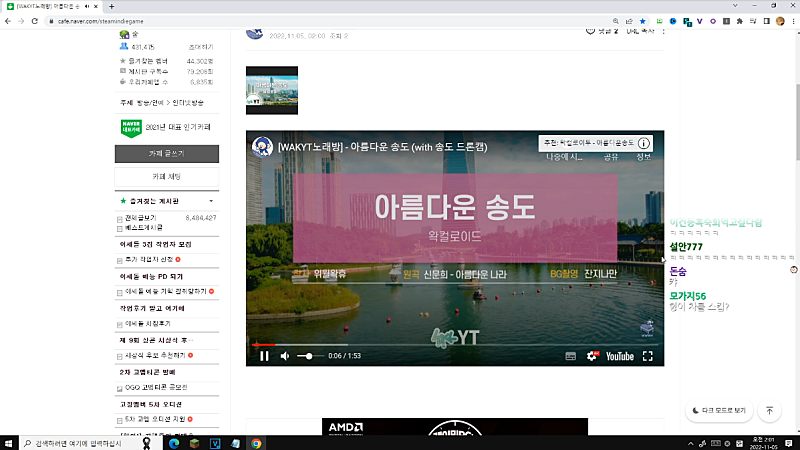Click the info icon on the video card
Screen dimensions: 800x450
644,143
